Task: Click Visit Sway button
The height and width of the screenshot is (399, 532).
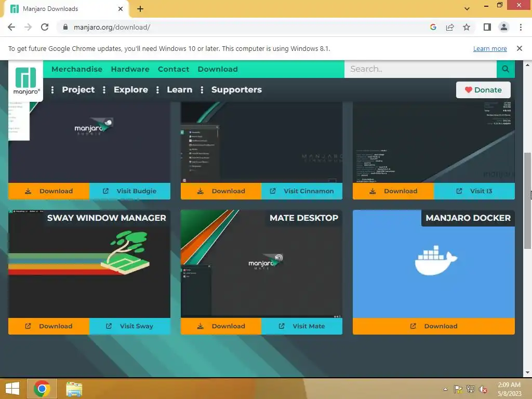Action: 130,326
